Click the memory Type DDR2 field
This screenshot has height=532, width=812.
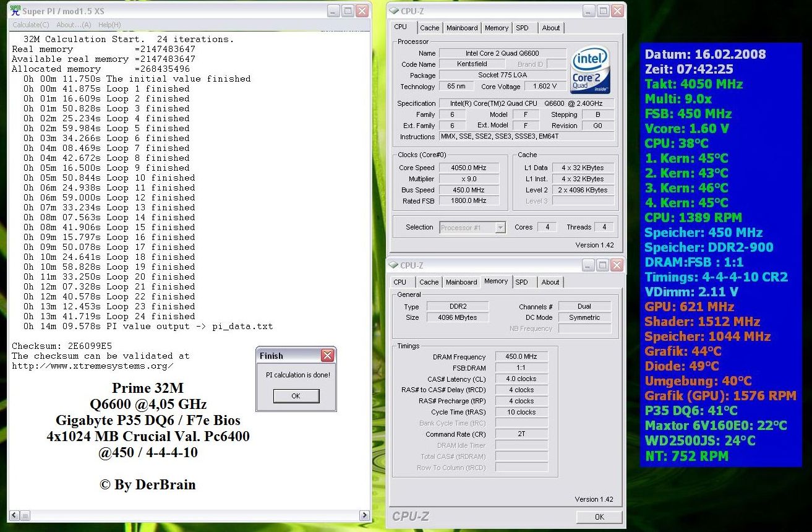pos(456,306)
